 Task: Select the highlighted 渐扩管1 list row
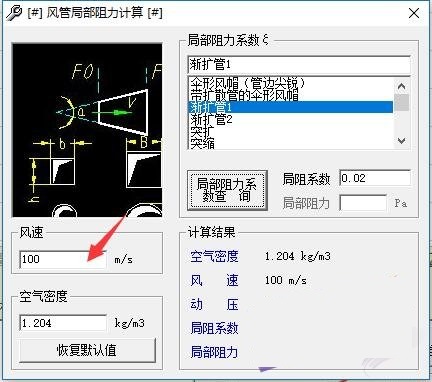point(291,107)
